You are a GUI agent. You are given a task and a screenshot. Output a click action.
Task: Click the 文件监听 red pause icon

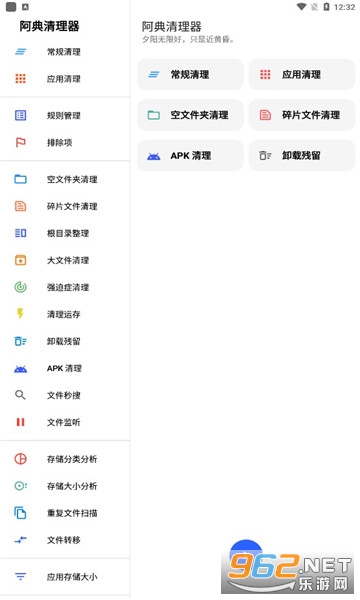click(x=21, y=422)
